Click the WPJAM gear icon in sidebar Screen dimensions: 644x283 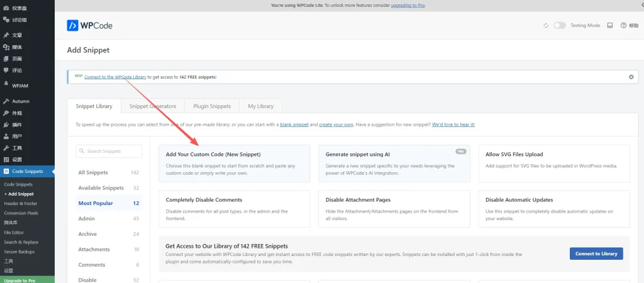(6, 84)
